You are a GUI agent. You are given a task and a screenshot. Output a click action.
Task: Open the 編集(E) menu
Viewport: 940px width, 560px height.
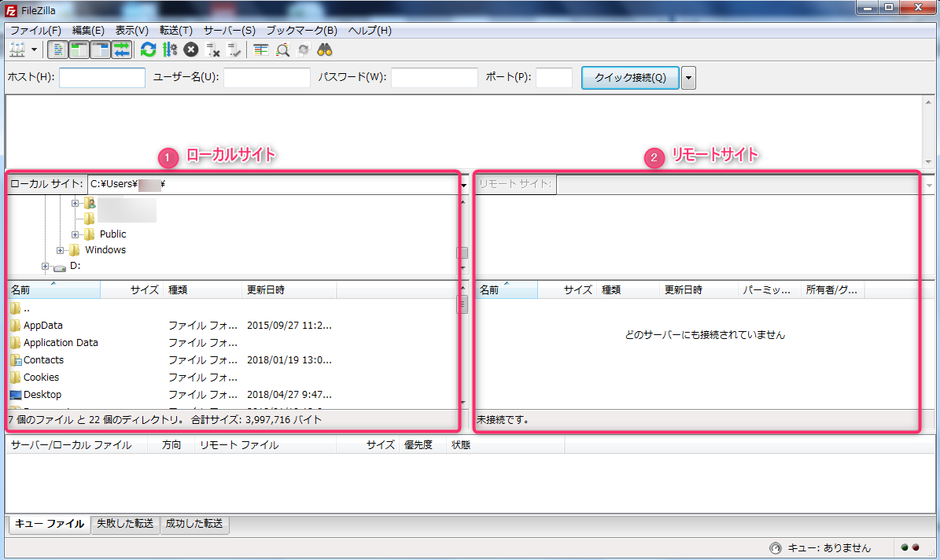coord(88,30)
